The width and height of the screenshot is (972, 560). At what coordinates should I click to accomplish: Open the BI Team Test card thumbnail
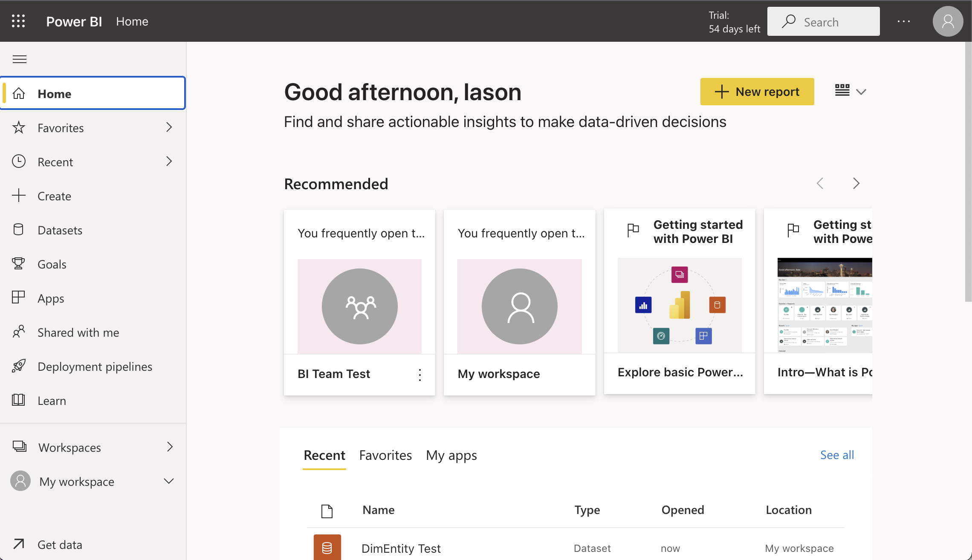click(359, 306)
